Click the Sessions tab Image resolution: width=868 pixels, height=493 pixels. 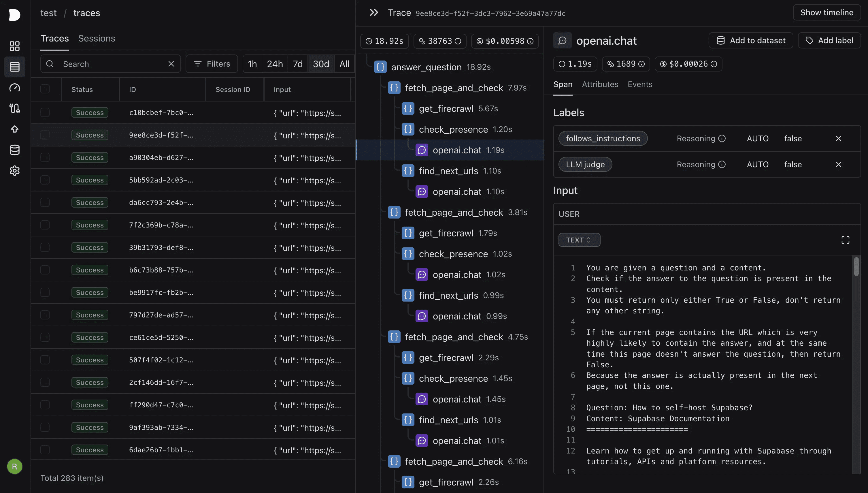point(97,37)
